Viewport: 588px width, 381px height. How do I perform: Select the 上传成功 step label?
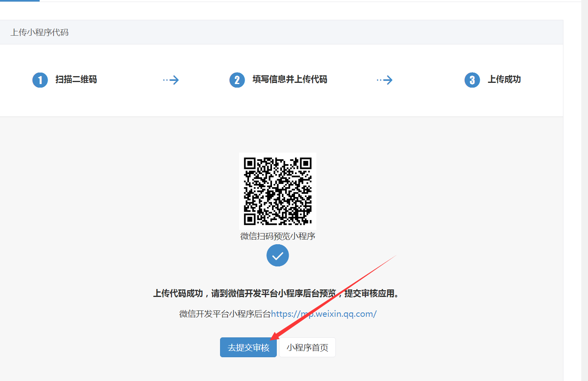504,79
